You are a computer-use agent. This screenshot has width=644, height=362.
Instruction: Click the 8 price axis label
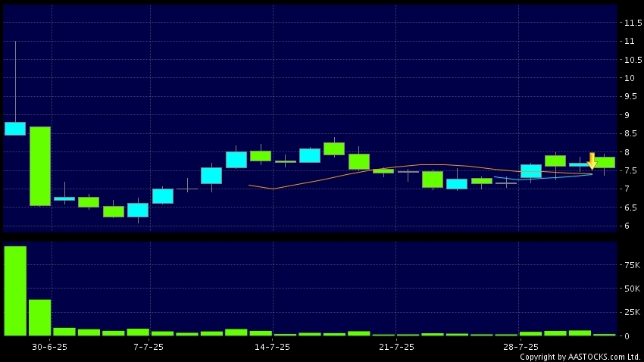(x=627, y=152)
